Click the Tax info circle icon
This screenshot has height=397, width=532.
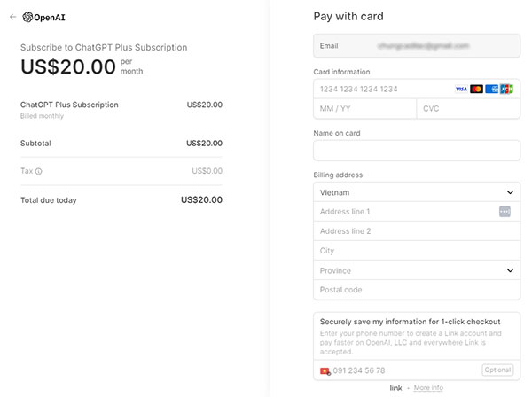tap(39, 171)
